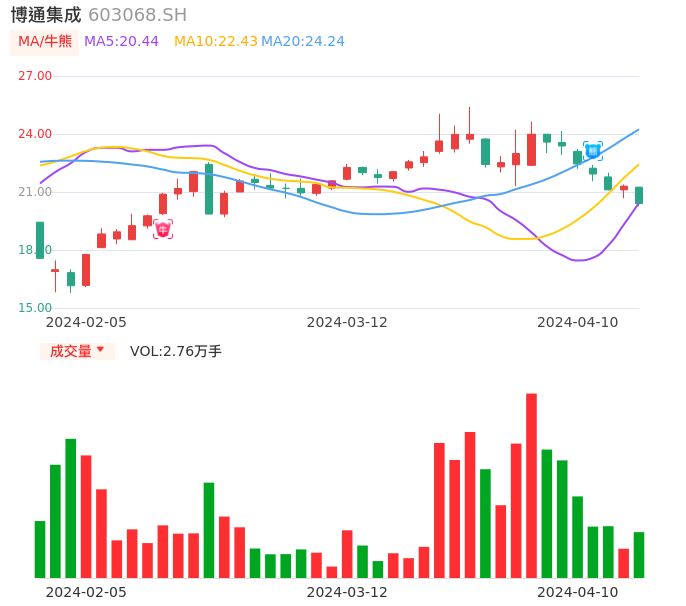Image resolution: width=686 pixels, height=606 pixels.
Task: Click 2024-02-05 date label under price chart
Action: coord(86,322)
